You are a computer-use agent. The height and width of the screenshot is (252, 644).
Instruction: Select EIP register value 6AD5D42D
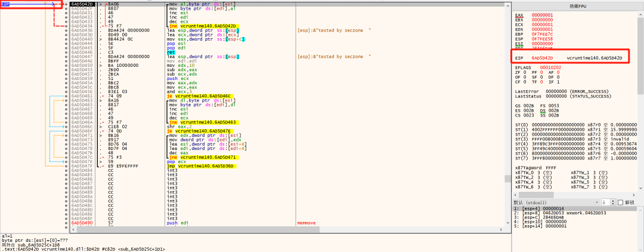(542, 58)
